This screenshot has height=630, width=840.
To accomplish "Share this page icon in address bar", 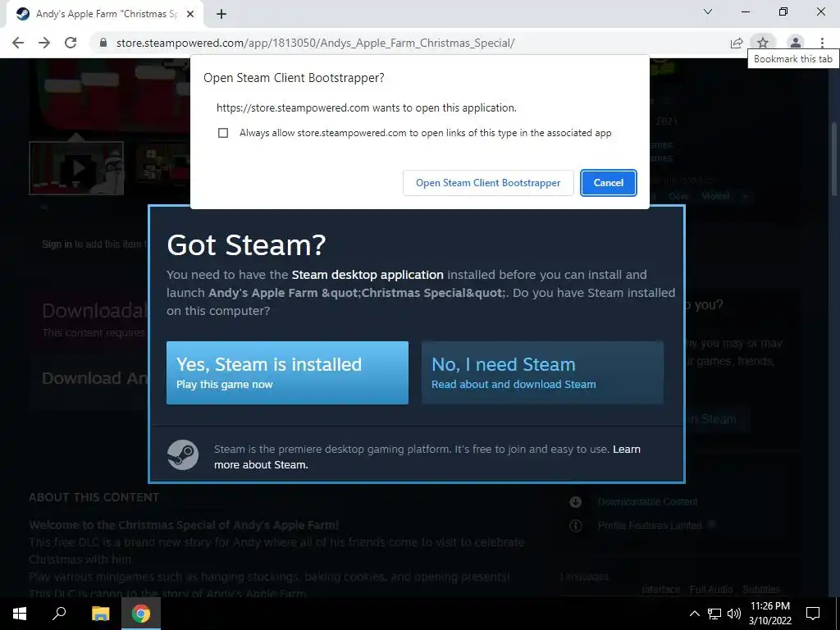I will coord(737,43).
